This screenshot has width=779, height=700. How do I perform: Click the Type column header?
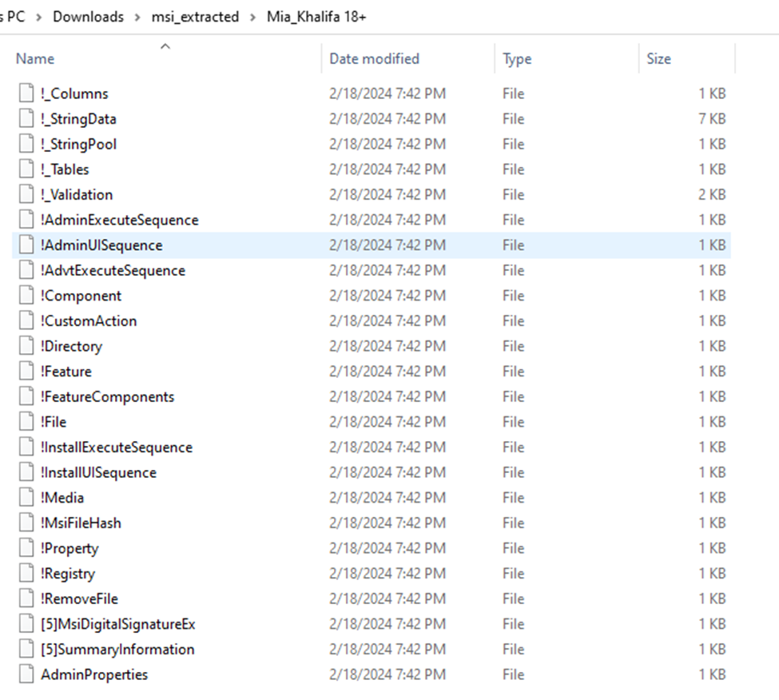coord(517,59)
